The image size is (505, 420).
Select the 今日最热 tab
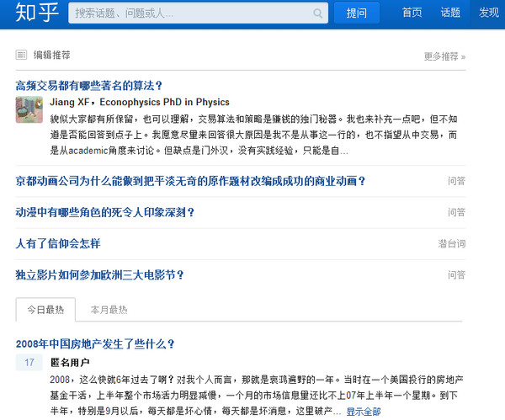45,310
